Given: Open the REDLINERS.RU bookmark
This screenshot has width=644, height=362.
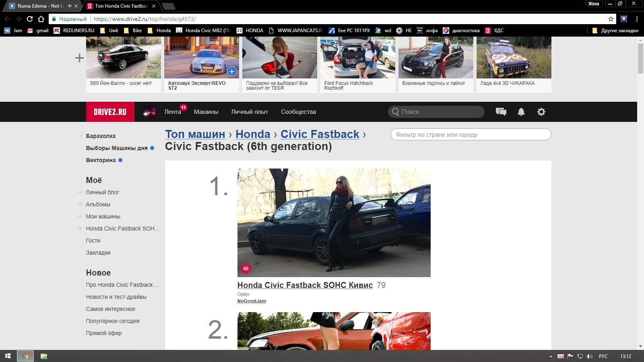Looking at the screenshot, I should pos(74,31).
